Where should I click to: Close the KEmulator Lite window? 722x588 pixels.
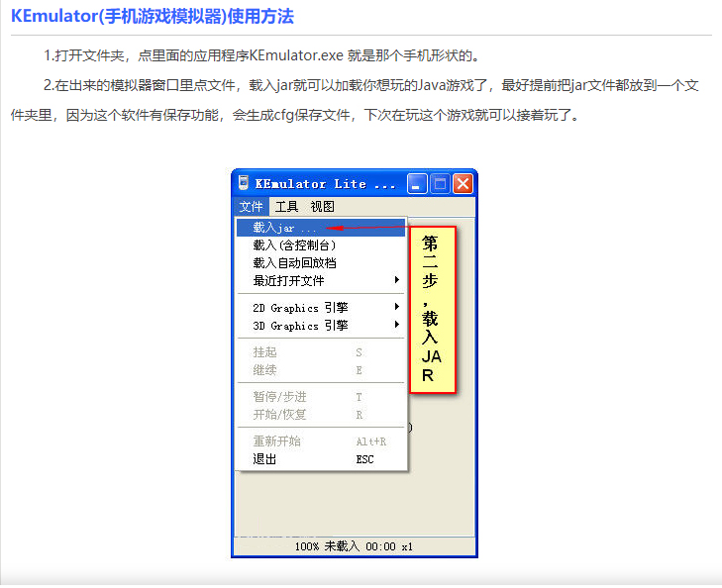point(463,184)
